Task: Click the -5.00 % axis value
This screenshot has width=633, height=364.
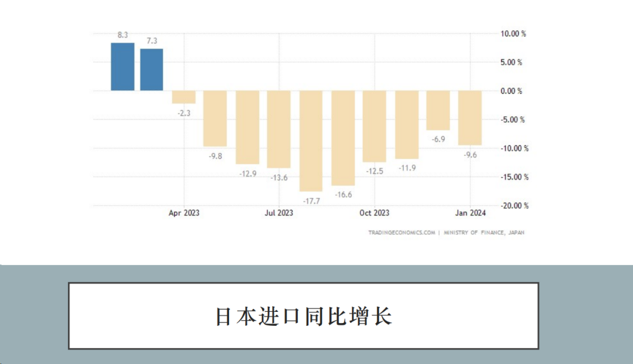Action: point(513,120)
